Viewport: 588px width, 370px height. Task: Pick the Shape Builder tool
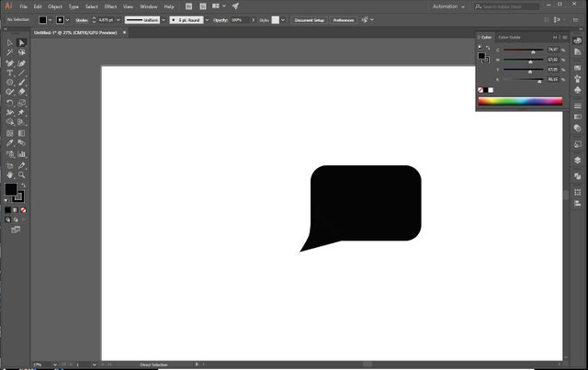coord(10,122)
